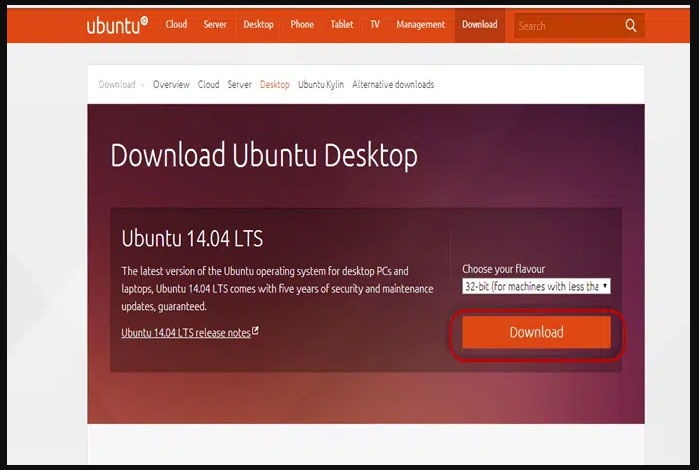Screen dimensions: 699x470
Task: Click the Ubuntu 14.04 LTS heading
Action: pos(192,239)
